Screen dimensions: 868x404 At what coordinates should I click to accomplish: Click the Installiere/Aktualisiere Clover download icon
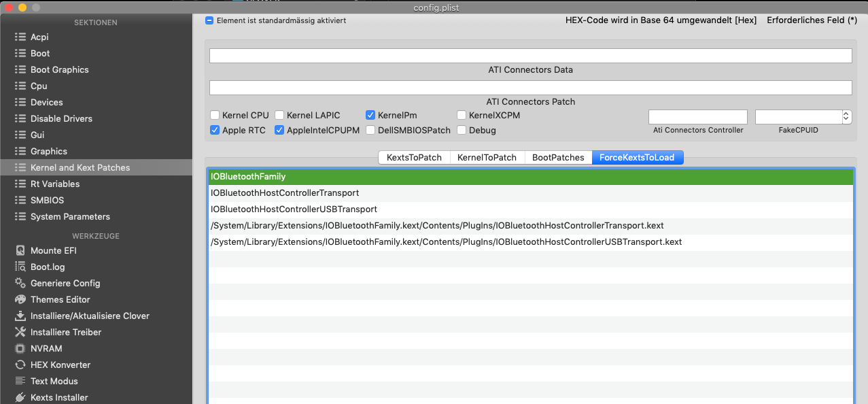coord(20,316)
